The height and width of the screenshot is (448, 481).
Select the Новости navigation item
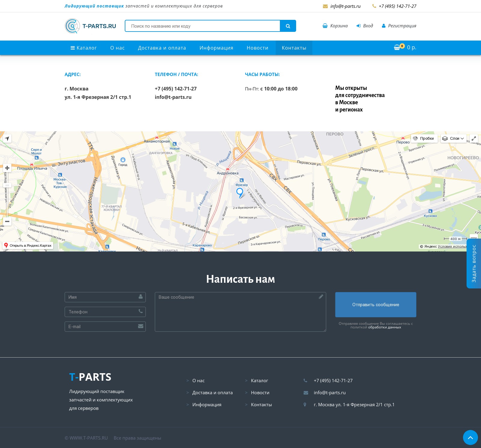[x=257, y=48]
